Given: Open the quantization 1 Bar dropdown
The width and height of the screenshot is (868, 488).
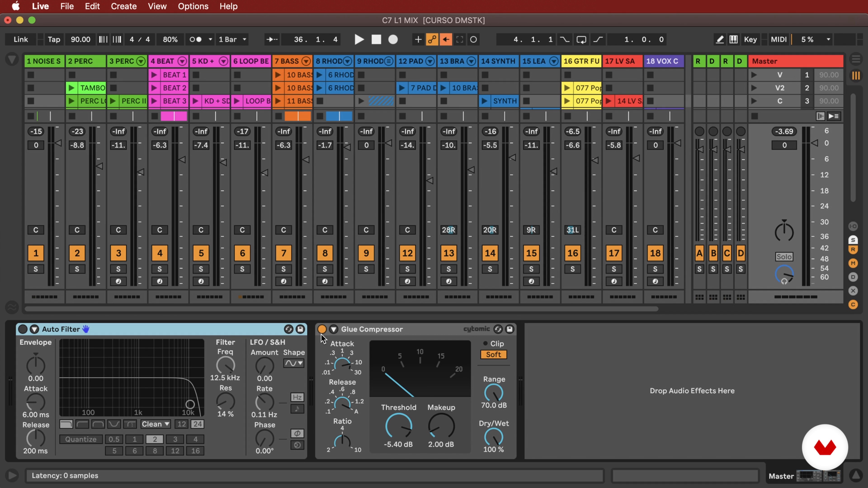Looking at the screenshot, I should click(233, 39).
